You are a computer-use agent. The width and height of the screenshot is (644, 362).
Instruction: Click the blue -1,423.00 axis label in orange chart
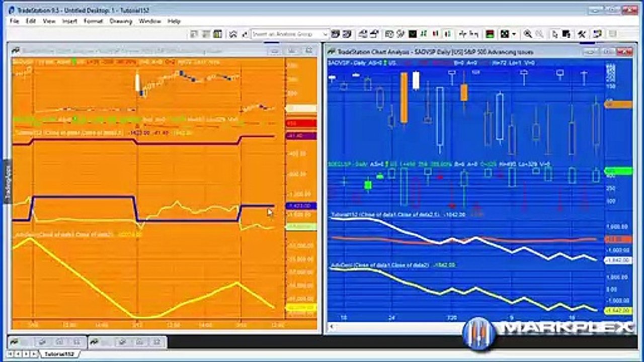click(301, 206)
